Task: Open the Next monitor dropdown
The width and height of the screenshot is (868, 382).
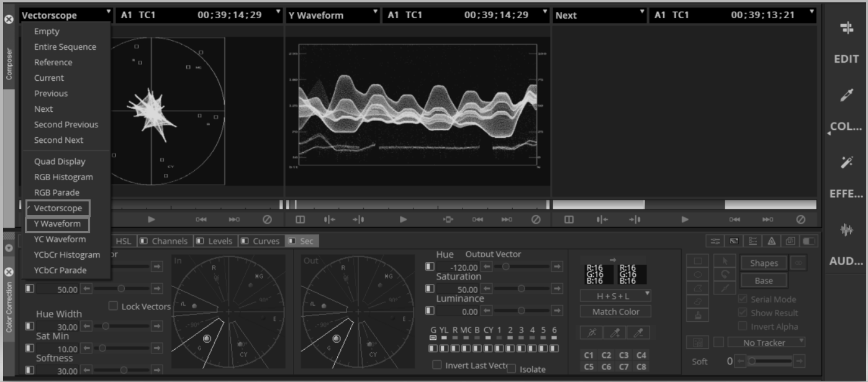Action: click(642, 11)
